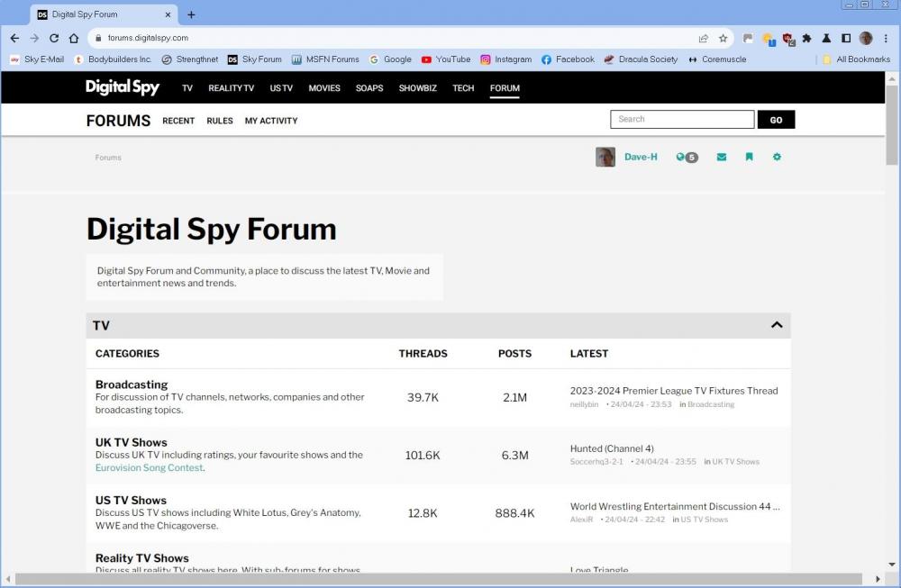Open notifications globe icon with 5 badge
This screenshot has height=588, width=901.
pyautogui.click(x=687, y=157)
